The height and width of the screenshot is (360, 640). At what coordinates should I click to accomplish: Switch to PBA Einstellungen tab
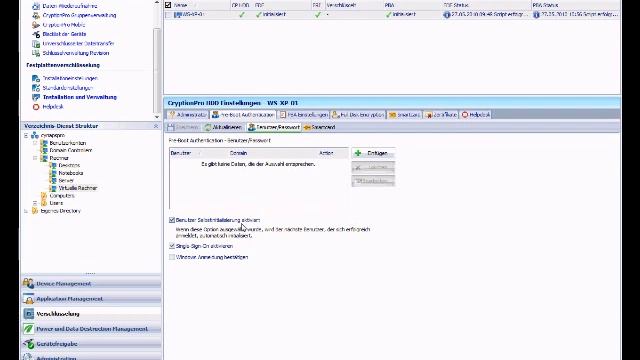[x=304, y=115]
